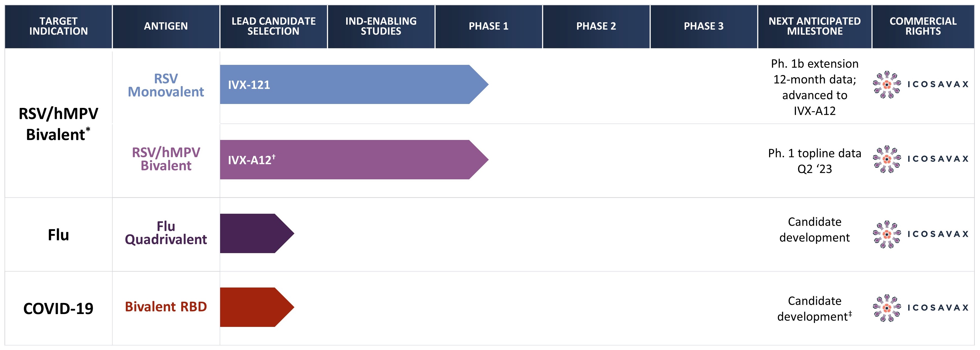Click the Icosavax logo in Flu row
The image size is (980, 350).
click(921, 234)
